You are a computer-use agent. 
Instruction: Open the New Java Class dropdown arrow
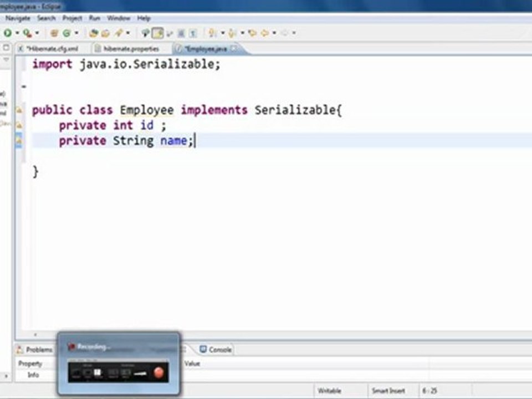coord(76,33)
